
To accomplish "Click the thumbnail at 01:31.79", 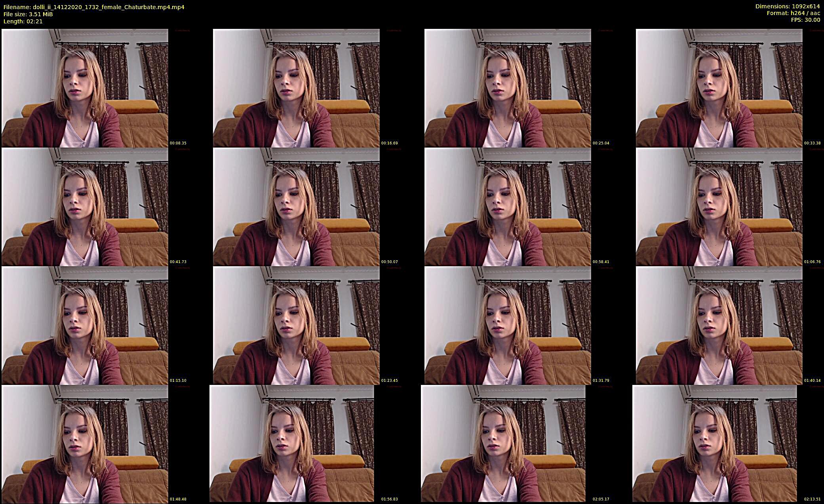I will (x=508, y=325).
